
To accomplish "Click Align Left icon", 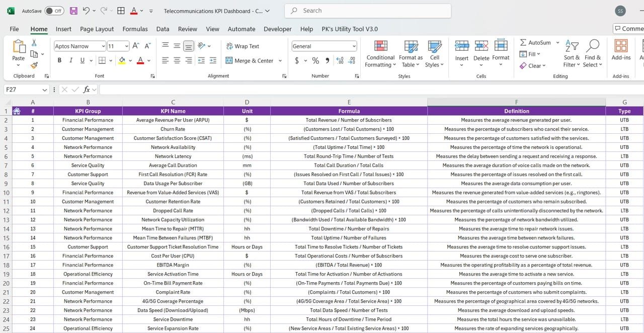I will (165, 60).
